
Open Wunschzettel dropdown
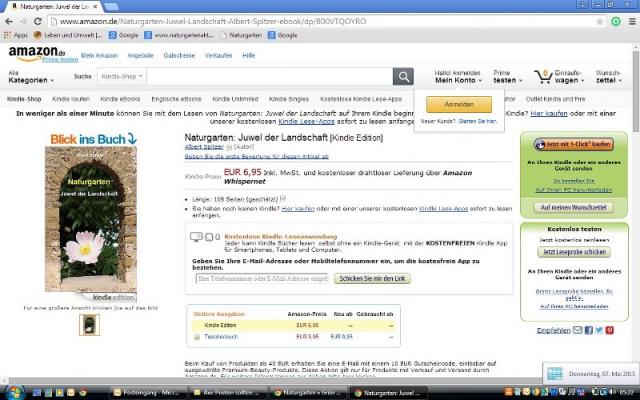click(x=609, y=76)
